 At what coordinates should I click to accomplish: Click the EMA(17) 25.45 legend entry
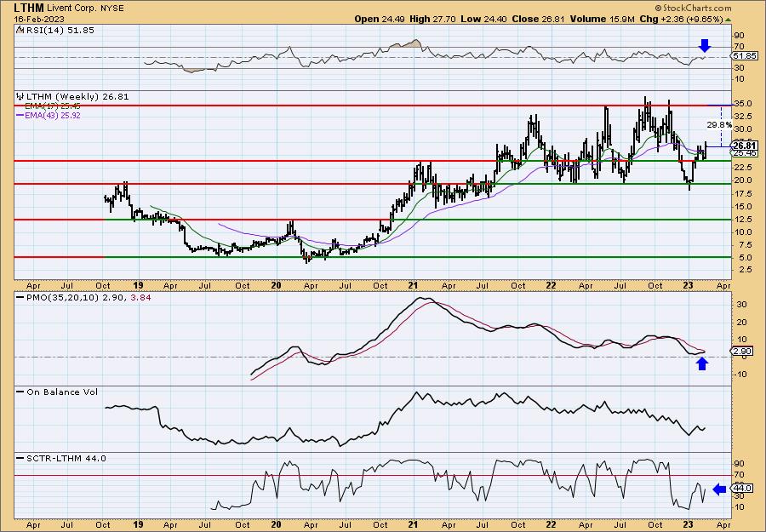(49, 106)
